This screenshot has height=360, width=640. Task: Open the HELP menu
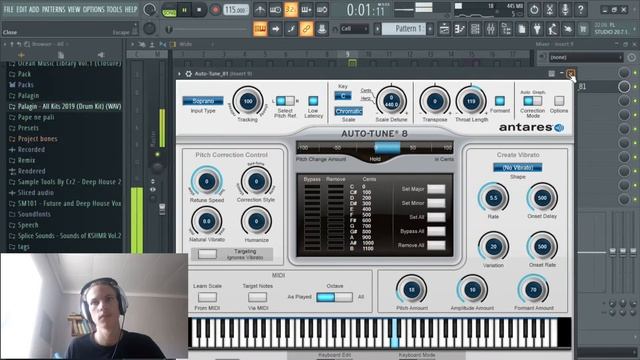[131, 9]
